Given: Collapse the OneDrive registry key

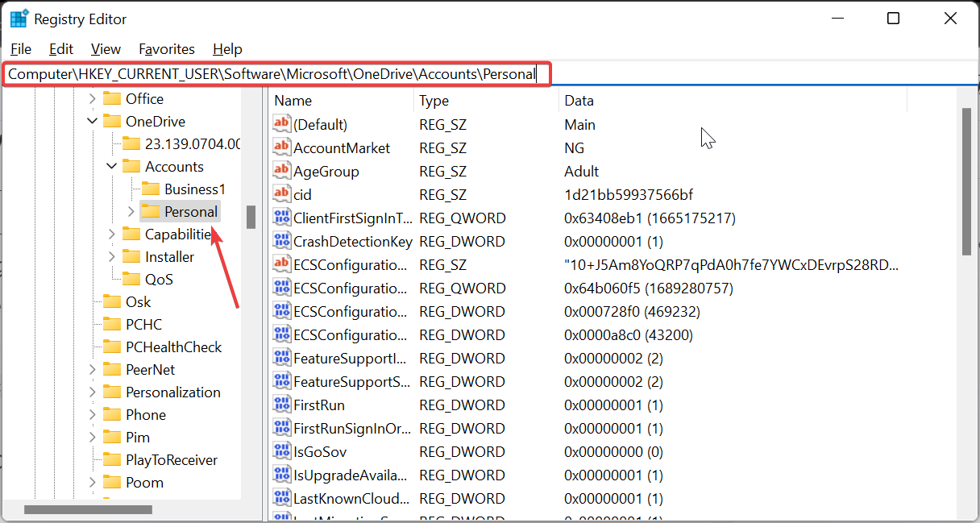Looking at the screenshot, I should pos(93,122).
